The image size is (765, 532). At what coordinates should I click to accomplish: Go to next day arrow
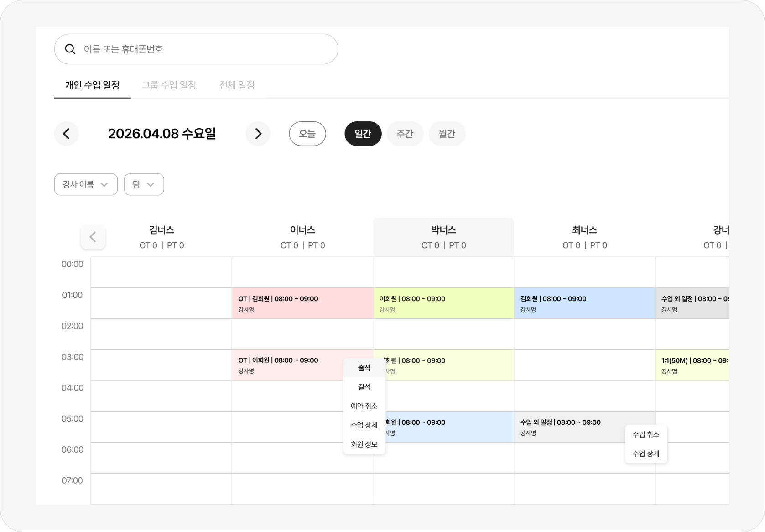[258, 134]
